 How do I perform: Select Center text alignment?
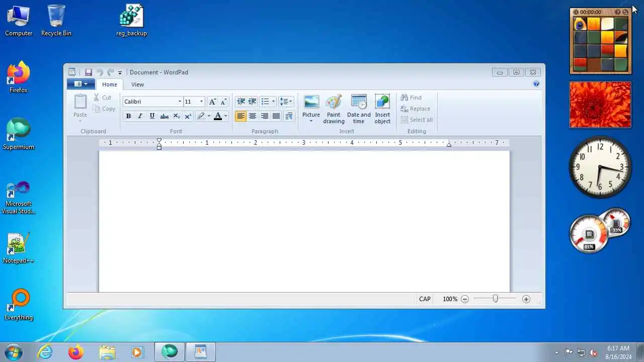click(x=253, y=116)
